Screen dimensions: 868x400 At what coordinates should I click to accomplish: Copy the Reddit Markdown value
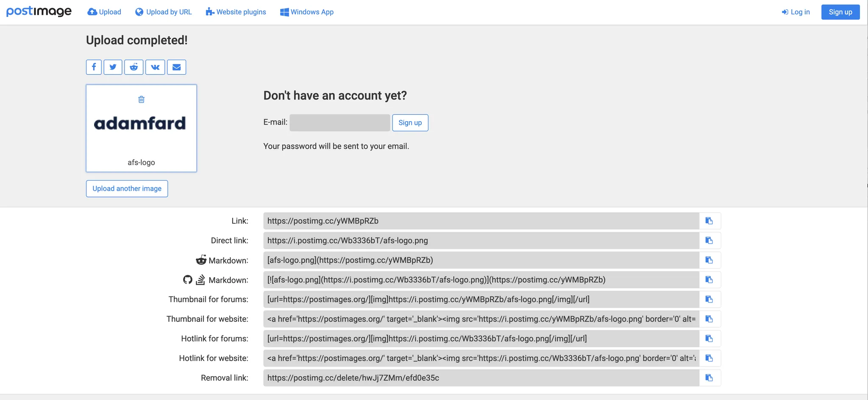point(709,260)
